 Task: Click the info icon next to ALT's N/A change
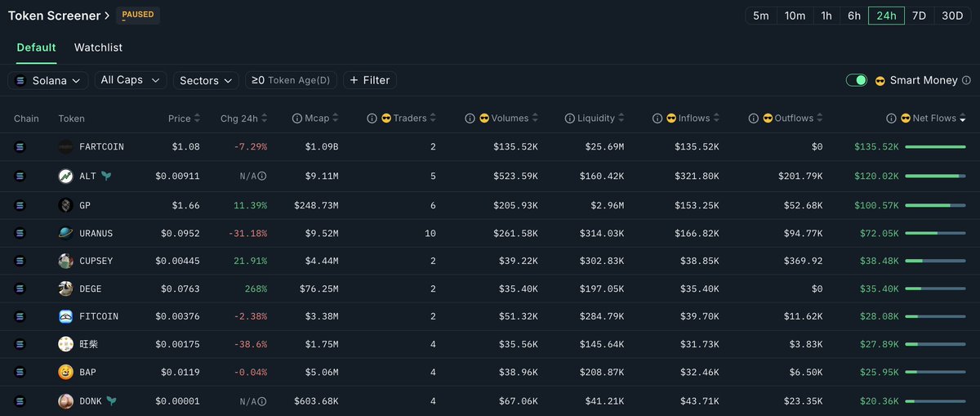coord(262,176)
